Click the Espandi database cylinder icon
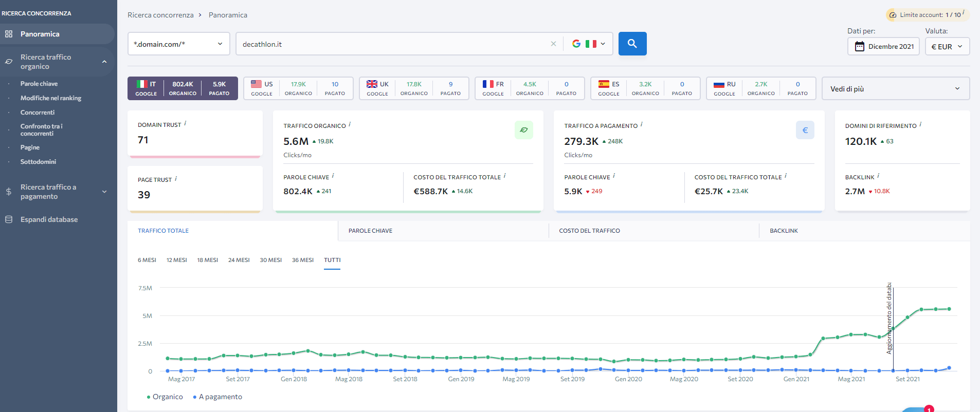980x412 pixels. (x=9, y=219)
